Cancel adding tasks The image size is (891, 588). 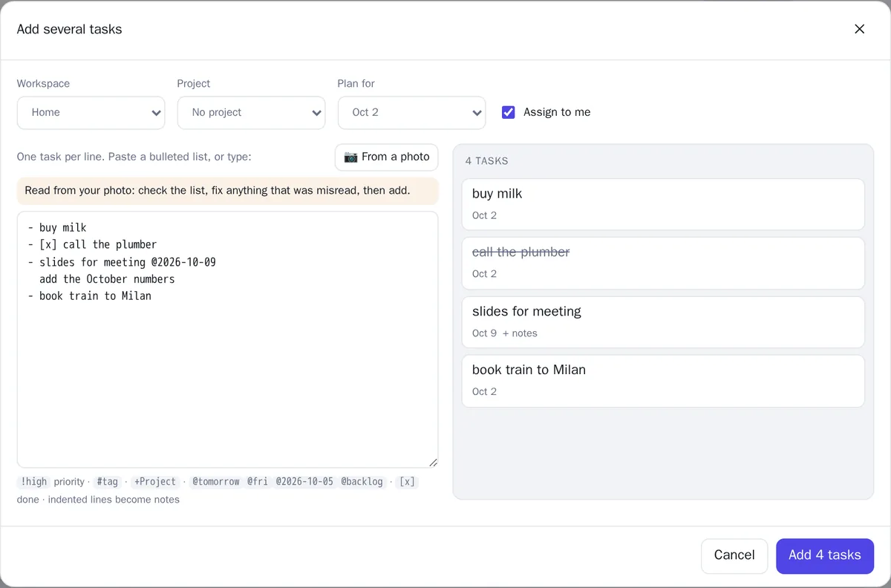pos(734,555)
